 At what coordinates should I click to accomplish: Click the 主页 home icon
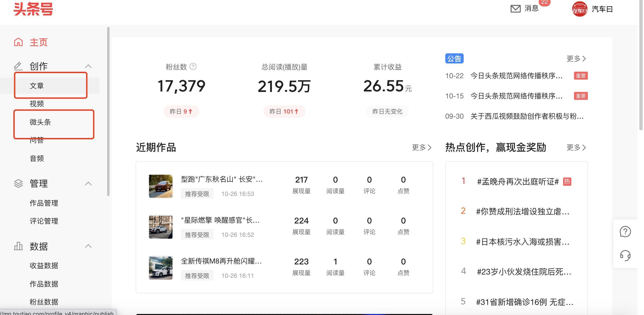pos(18,42)
